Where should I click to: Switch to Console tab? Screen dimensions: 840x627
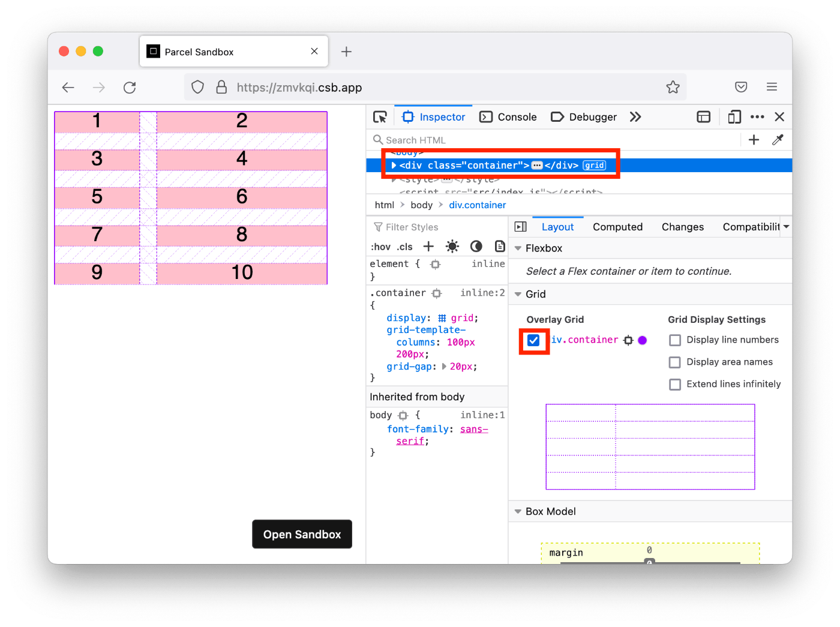tap(508, 117)
